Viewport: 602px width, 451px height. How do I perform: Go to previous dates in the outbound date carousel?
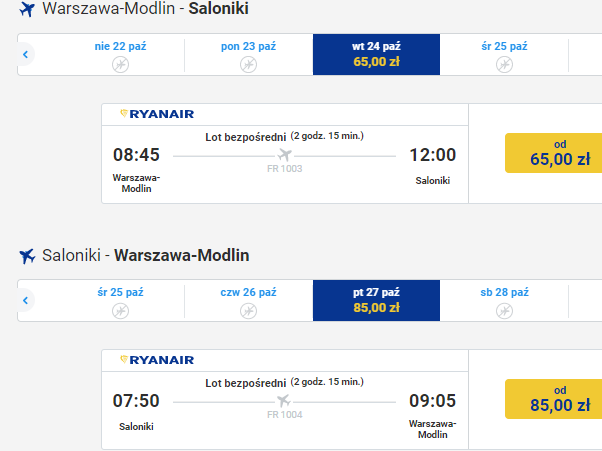pos(26,54)
